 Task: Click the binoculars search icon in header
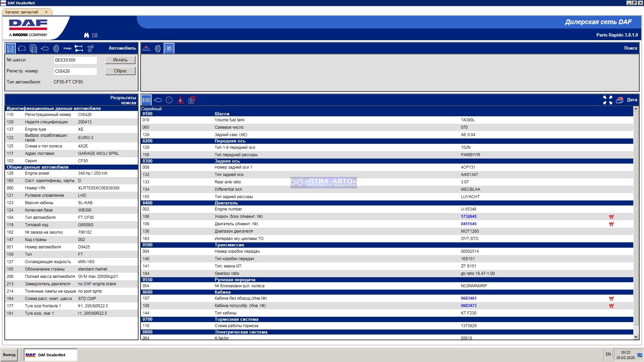87,35
